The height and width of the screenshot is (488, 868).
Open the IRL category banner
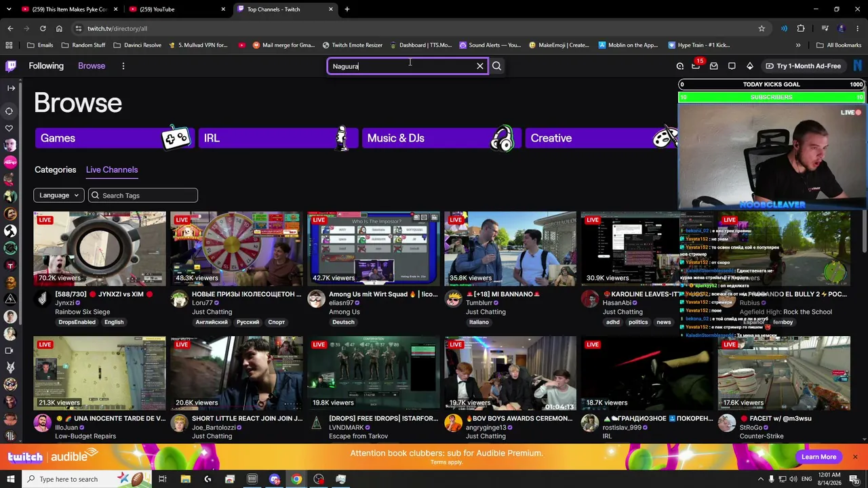point(277,138)
